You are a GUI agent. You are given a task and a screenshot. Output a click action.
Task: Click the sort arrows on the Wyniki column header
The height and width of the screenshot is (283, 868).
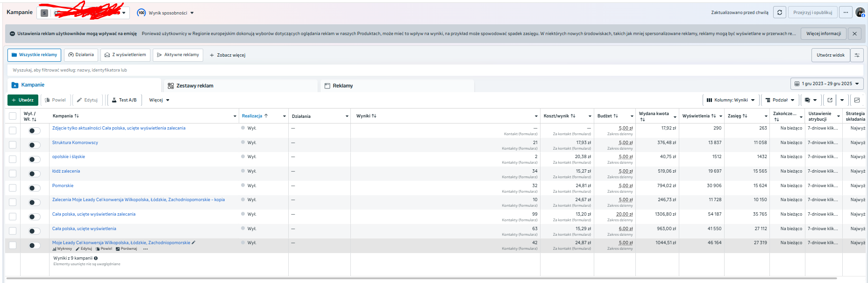tap(374, 116)
